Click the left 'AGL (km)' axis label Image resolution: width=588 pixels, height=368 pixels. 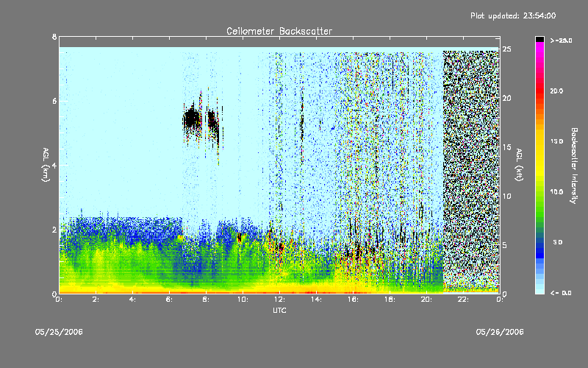coord(46,165)
